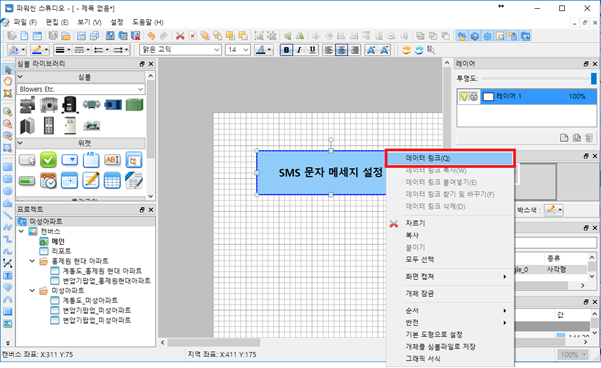Image resolution: width=601 pixels, height=368 pixels.
Task: Click the new blank canvas icon
Action: tap(25, 36)
